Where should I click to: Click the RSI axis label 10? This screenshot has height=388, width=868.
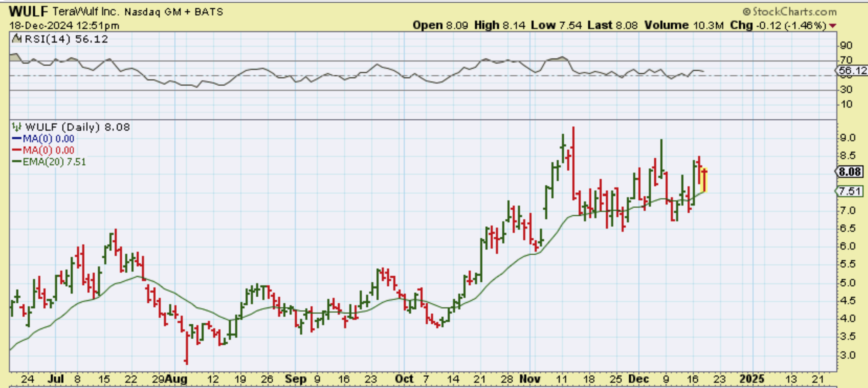[x=846, y=104]
